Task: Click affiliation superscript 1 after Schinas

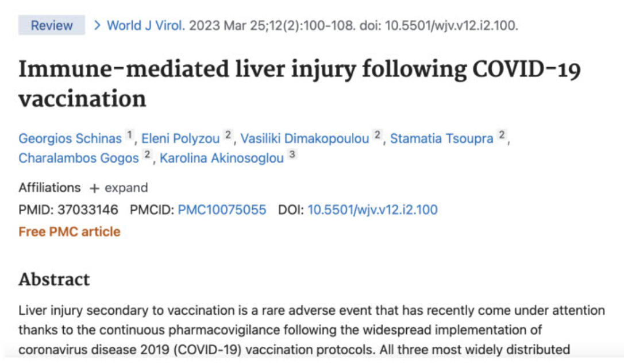Action: (x=129, y=135)
